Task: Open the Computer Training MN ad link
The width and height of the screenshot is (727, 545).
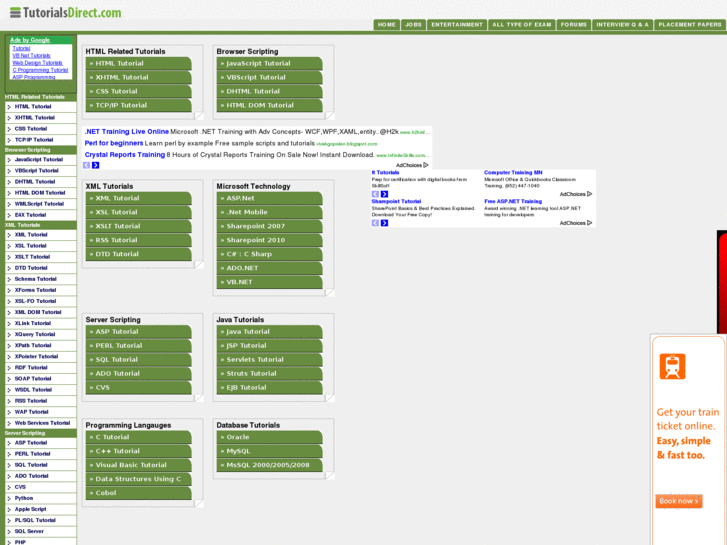Action: [x=513, y=173]
